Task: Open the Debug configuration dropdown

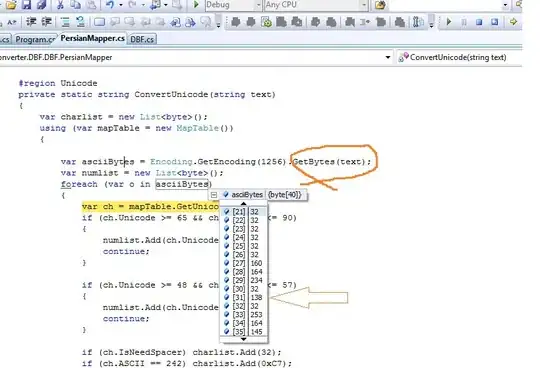Action: pos(233,5)
